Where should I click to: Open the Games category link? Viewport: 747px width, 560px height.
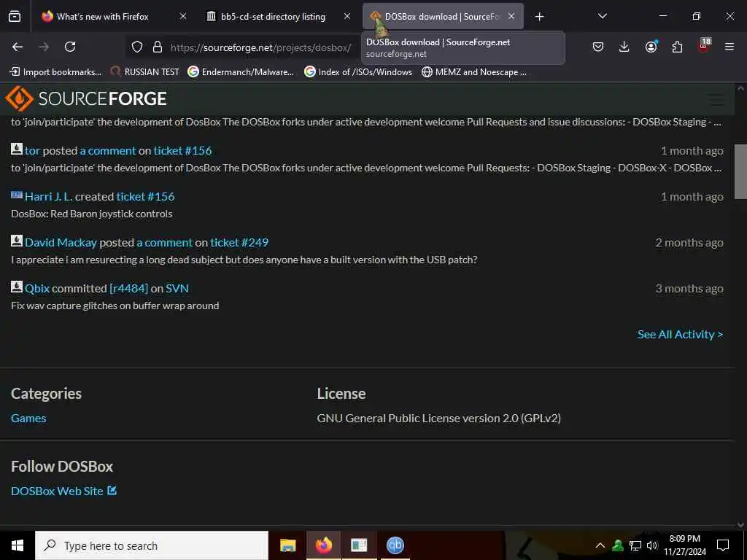(28, 418)
